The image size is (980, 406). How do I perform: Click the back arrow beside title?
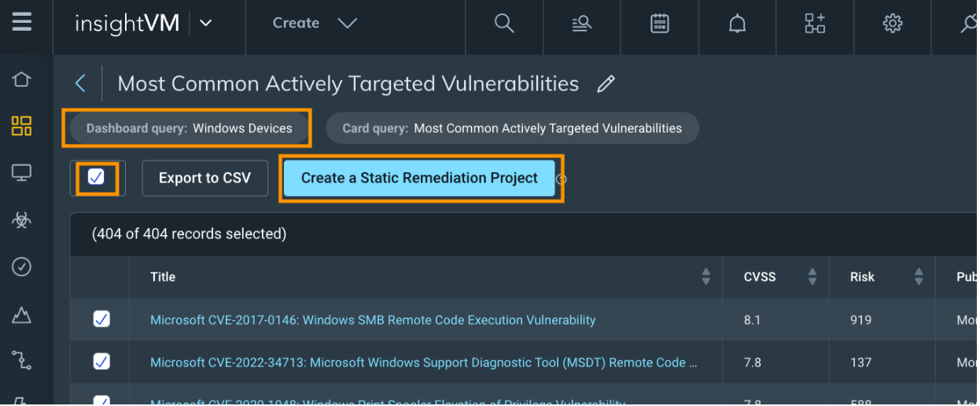[x=80, y=83]
